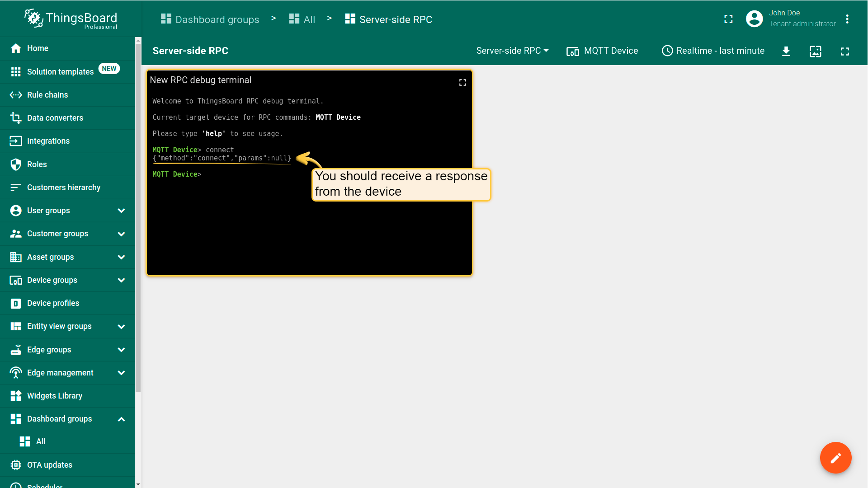Click the Customer groups people icon
The image size is (868, 488).
pyautogui.click(x=16, y=234)
